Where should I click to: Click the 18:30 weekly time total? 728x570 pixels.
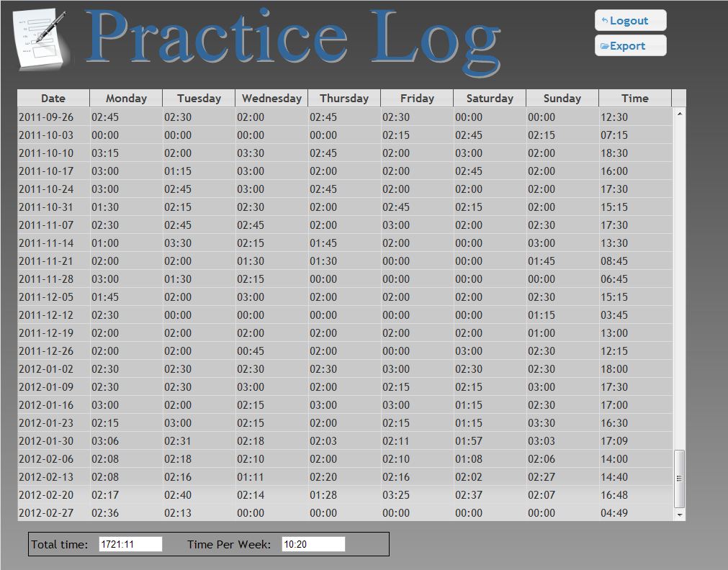614,153
